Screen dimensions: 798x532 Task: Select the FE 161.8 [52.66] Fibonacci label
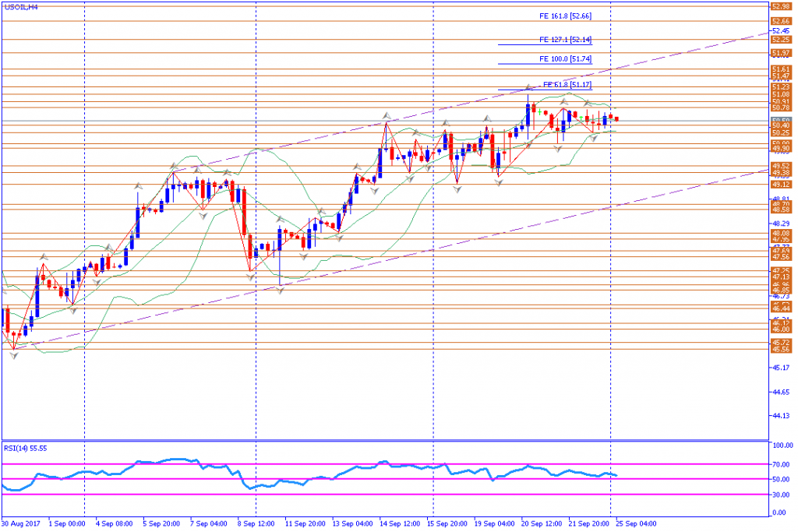[565, 16]
